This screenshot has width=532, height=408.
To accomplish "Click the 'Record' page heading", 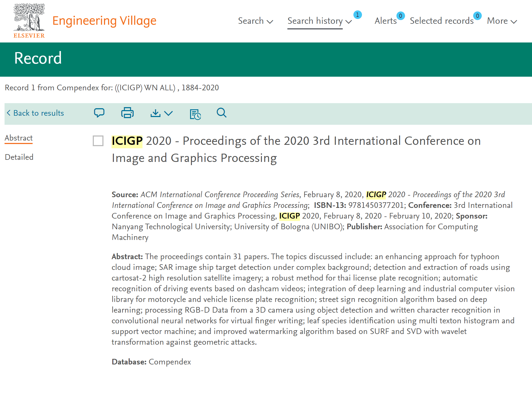I will coord(38,58).
